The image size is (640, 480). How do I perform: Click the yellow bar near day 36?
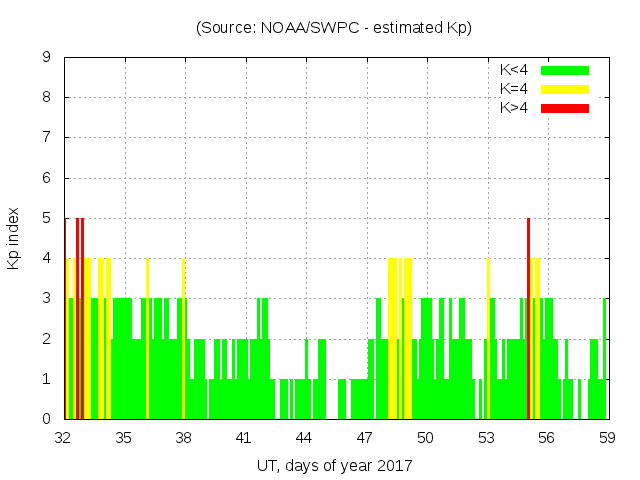147,340
